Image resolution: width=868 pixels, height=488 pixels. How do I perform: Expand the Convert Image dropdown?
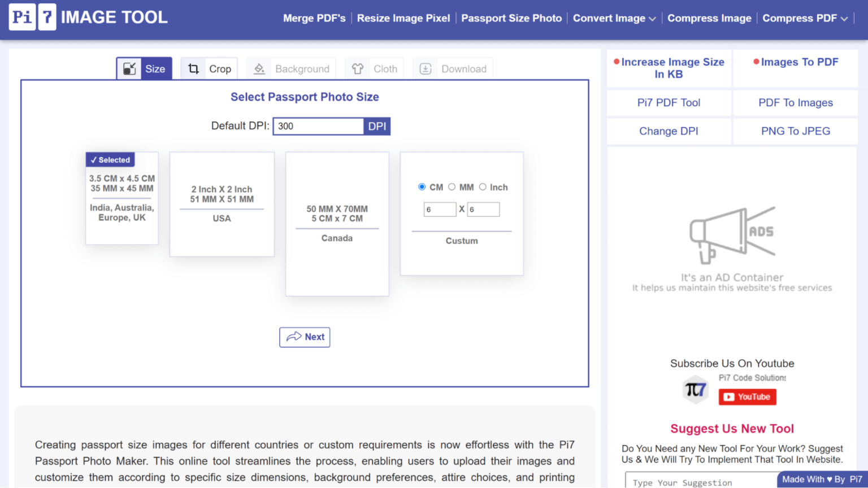[x=614, y=18]
